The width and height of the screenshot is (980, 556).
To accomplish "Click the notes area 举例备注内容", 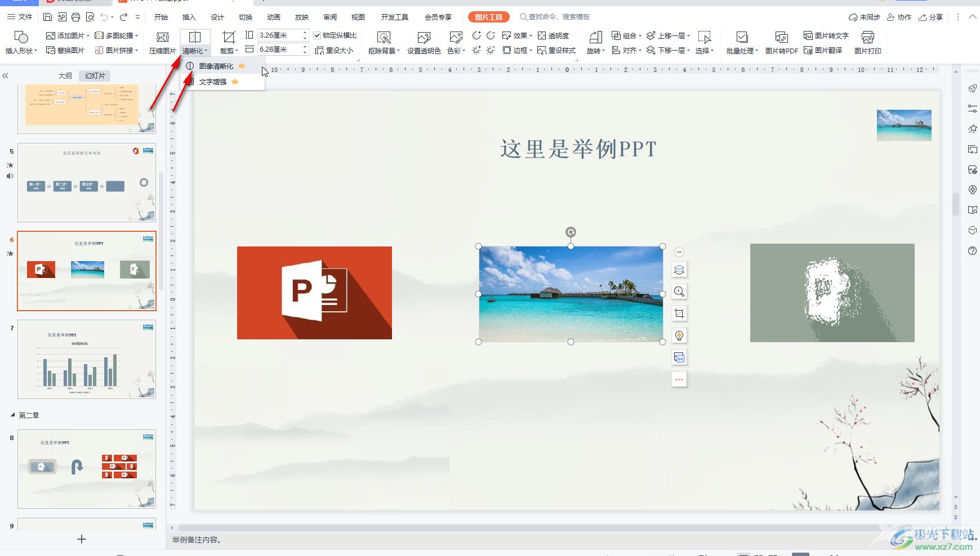I will pos(197,540).
